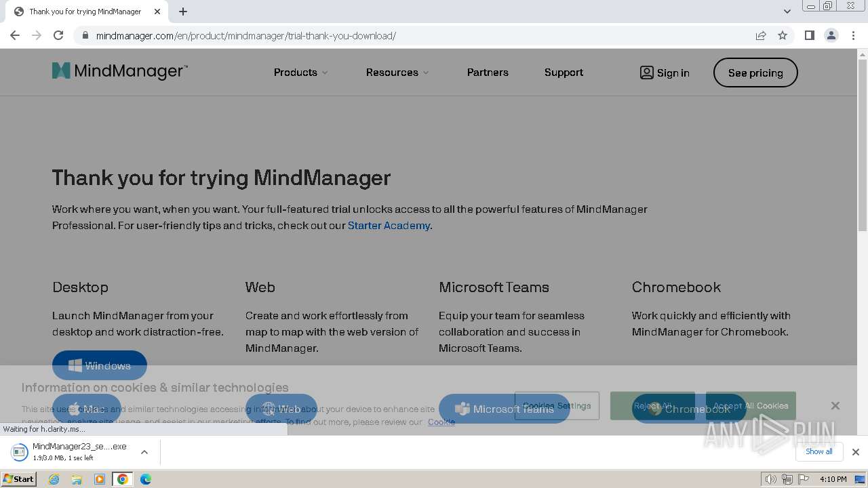Click the MindManager logo
Viewport: 868px width, 488px height.
click(120, 71)
